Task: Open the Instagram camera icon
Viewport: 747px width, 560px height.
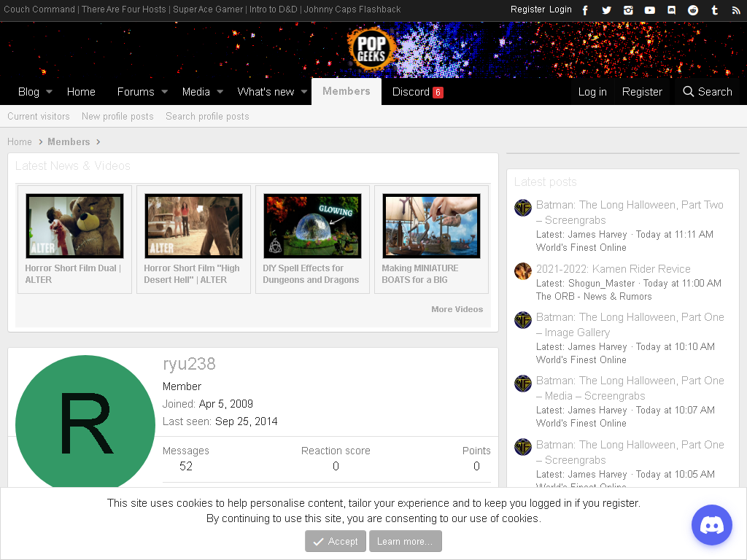Action: click(628, 10)
